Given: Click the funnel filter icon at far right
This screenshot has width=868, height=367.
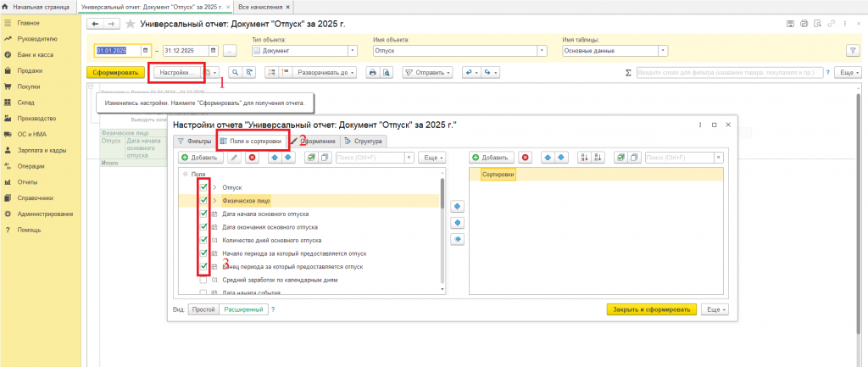Looking at the screenshot, I should click(x=853, y=50).
